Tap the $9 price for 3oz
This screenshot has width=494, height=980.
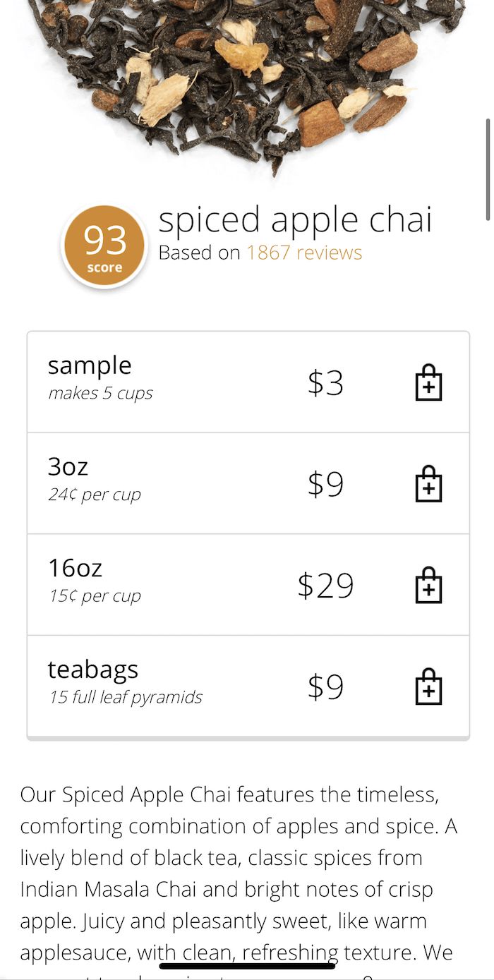(325, 484)
